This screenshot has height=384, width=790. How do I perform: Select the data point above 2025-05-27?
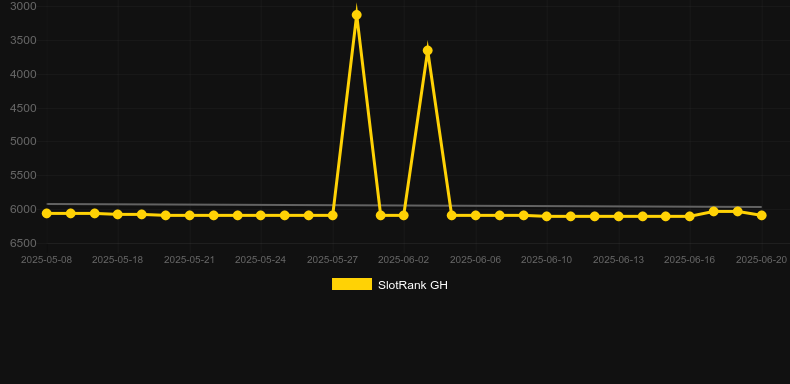(333, 215)
